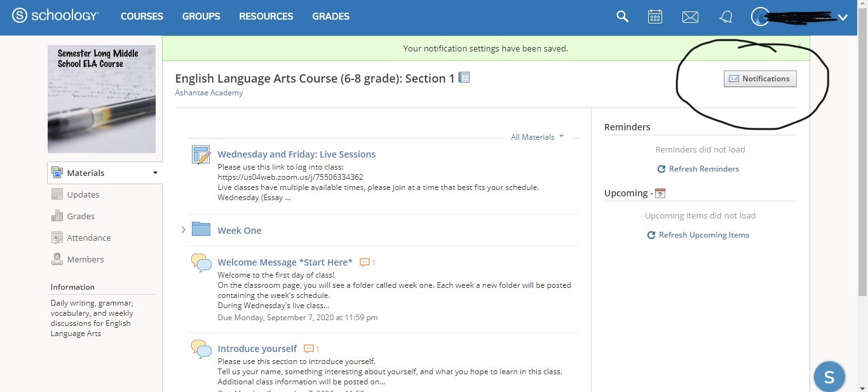The image size is (868, 392).
Task: Dismiss the notification saved banner
Action: pyautogui.click(x=799, y=44)
